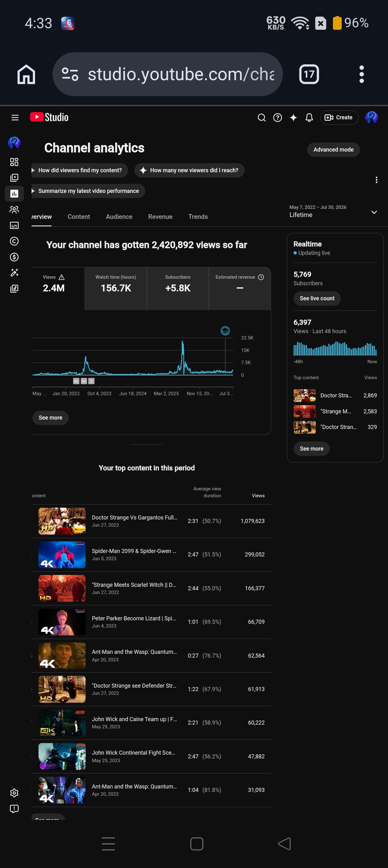Select Analytics sidebar icon

pos(14,194)
